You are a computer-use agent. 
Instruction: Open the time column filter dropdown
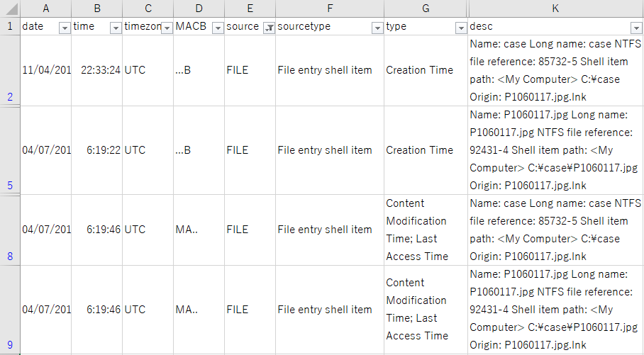click(116, 28)
